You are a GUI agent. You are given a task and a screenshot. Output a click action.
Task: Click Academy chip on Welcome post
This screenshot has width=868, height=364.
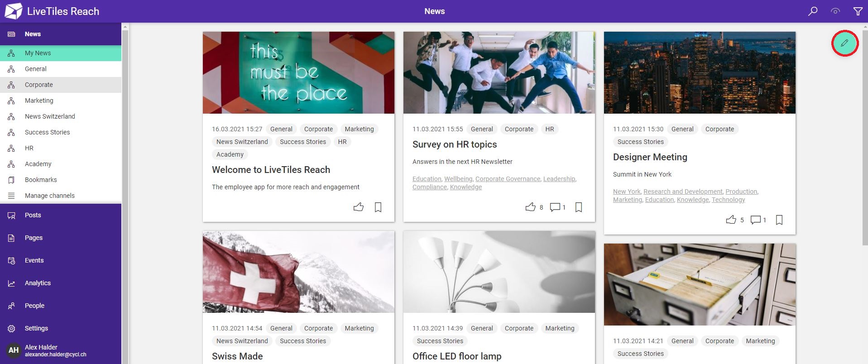coord(230,154)
